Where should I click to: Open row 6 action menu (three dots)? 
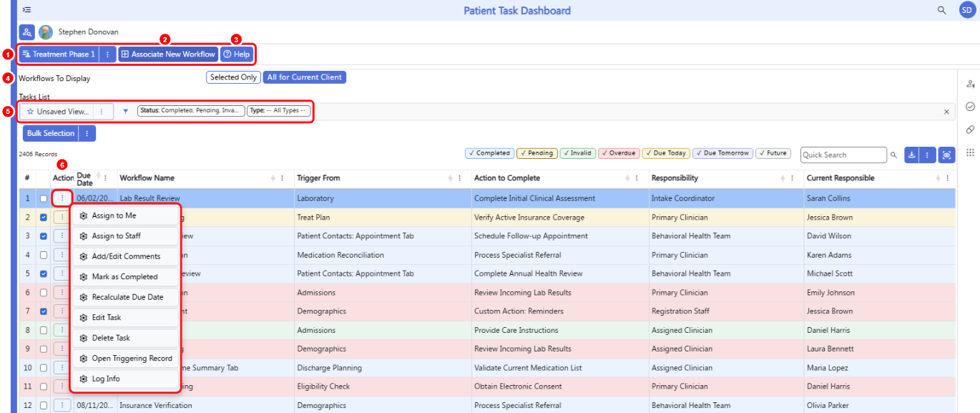coord(62,292)
